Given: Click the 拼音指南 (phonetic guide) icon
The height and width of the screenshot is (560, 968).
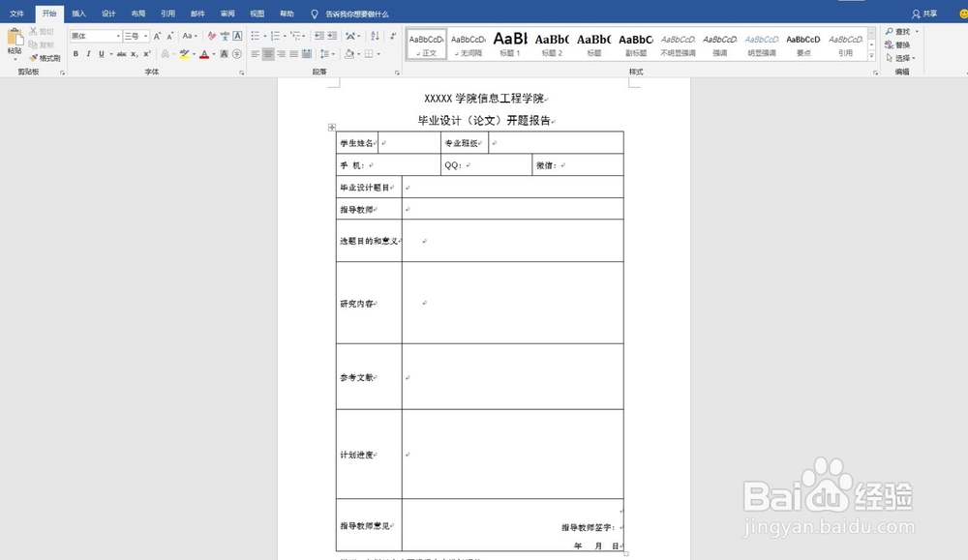Looking at the screenshot, I should tap(225, 35).
